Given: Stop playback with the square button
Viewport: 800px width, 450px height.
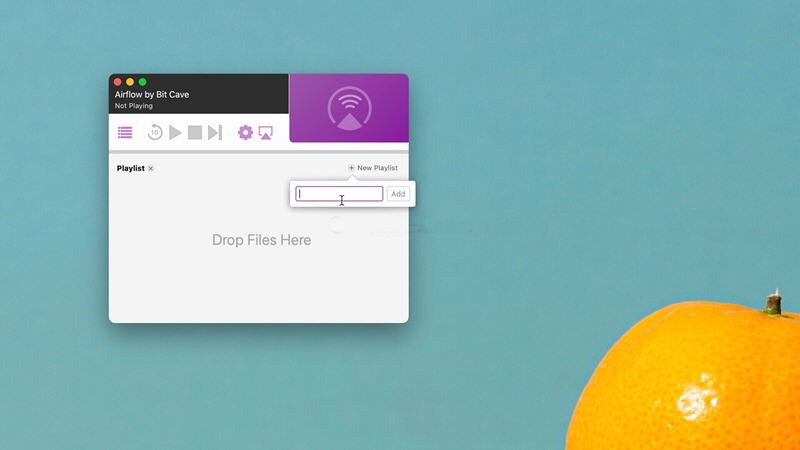Looking at the screenshot, I should click(x=195, y=133).
